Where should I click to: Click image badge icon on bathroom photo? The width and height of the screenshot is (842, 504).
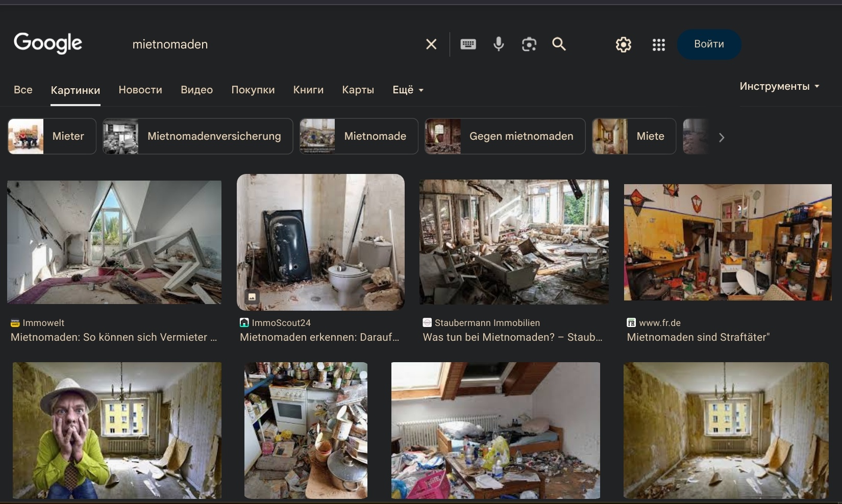click(252, 296)
